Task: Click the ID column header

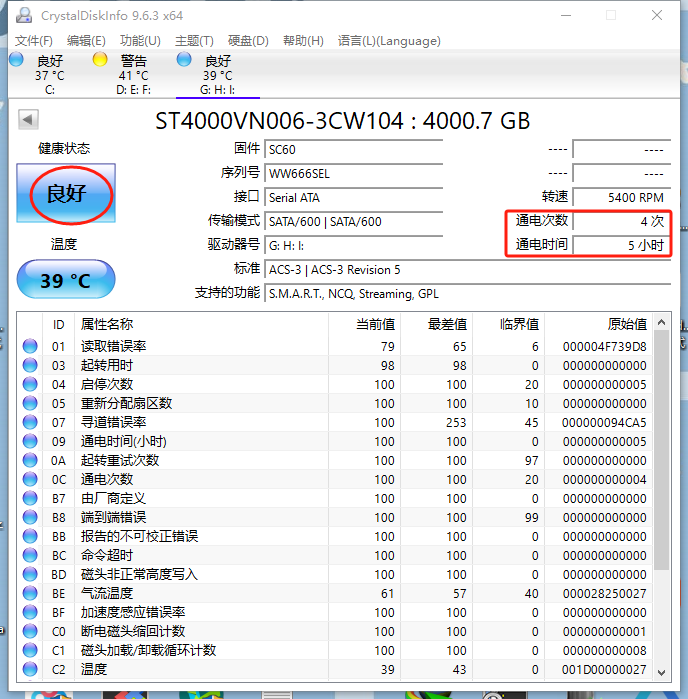Action: coord(58,325)
